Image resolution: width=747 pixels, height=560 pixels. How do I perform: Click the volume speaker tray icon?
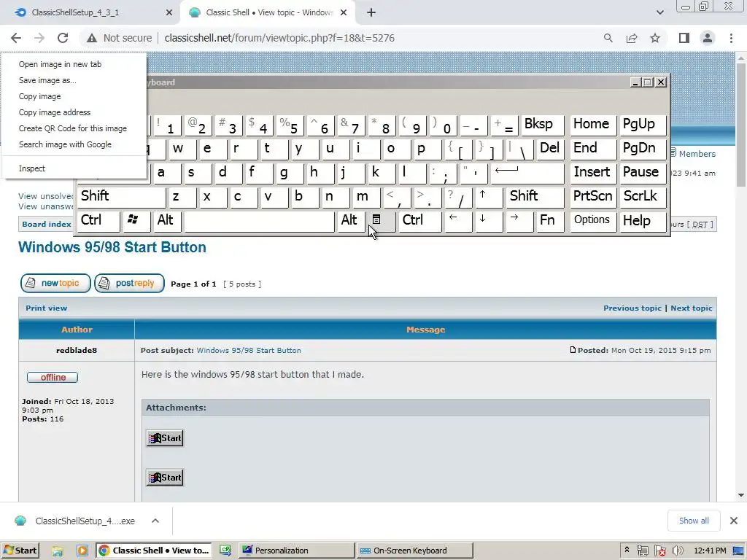[678, 551]
